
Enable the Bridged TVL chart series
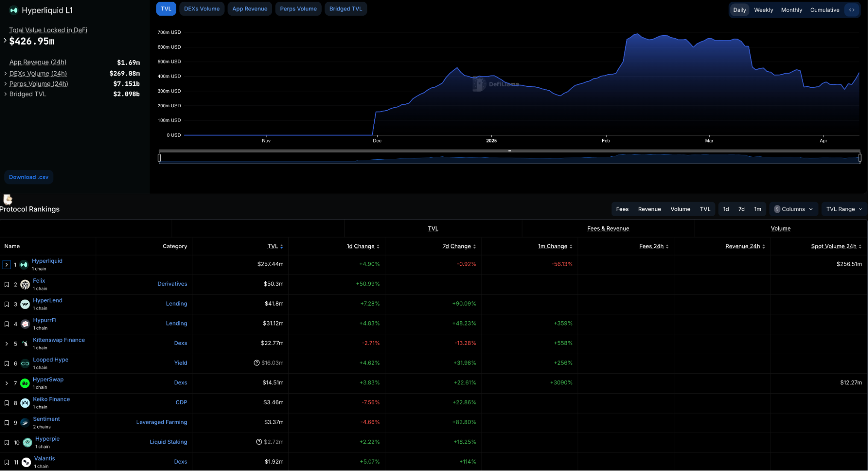(345, 9)
